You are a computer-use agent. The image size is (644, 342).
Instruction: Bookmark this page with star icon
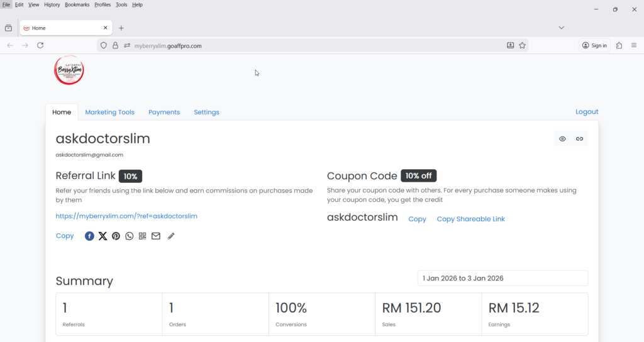pos(522,45)
